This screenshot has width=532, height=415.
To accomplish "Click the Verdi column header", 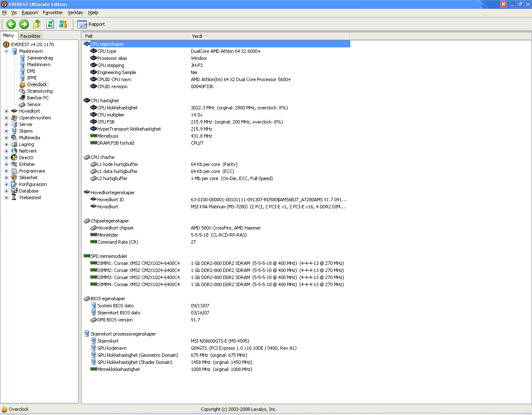I will click(269, 36).
